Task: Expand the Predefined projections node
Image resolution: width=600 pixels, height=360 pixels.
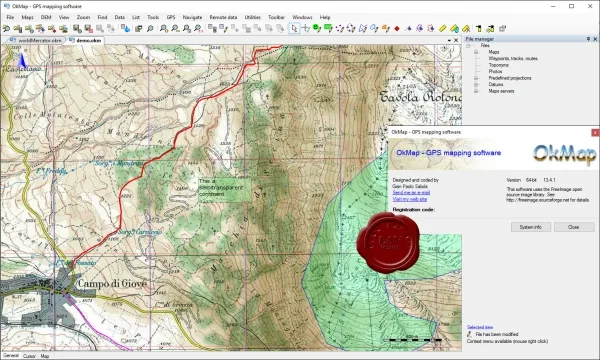Action: tap(476, 78)
